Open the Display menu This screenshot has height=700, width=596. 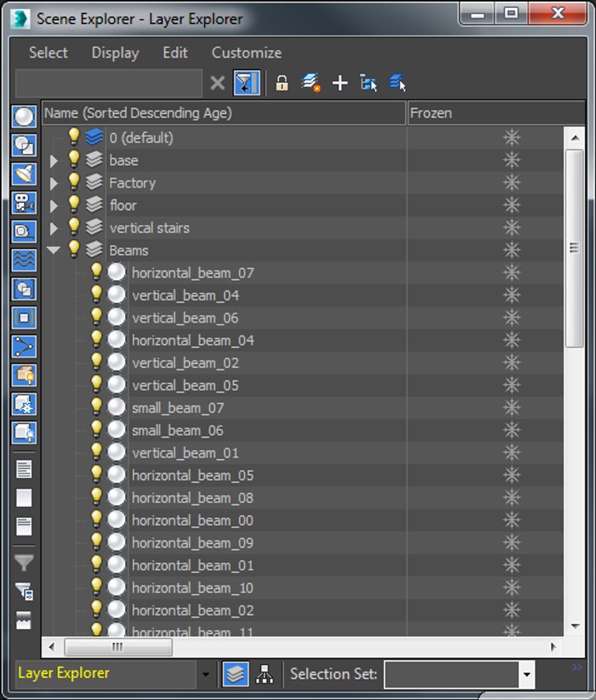pyautogui.click(x=115, y=52)
